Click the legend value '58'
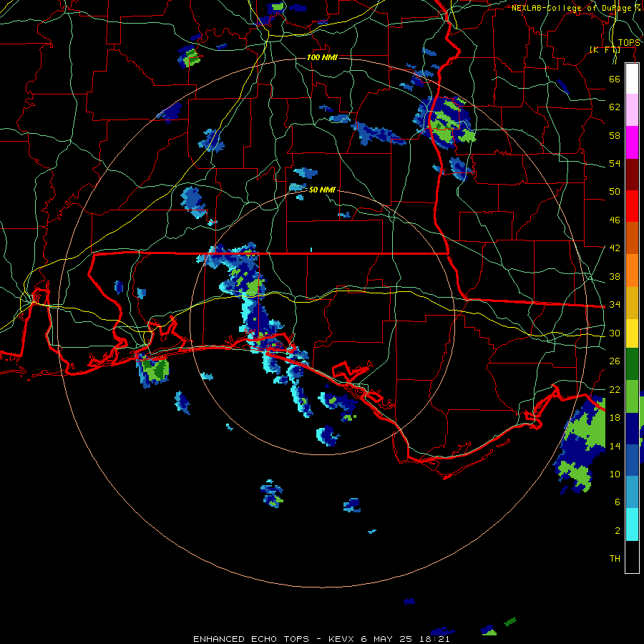This screenshot has height=644, width=644. 615,135
